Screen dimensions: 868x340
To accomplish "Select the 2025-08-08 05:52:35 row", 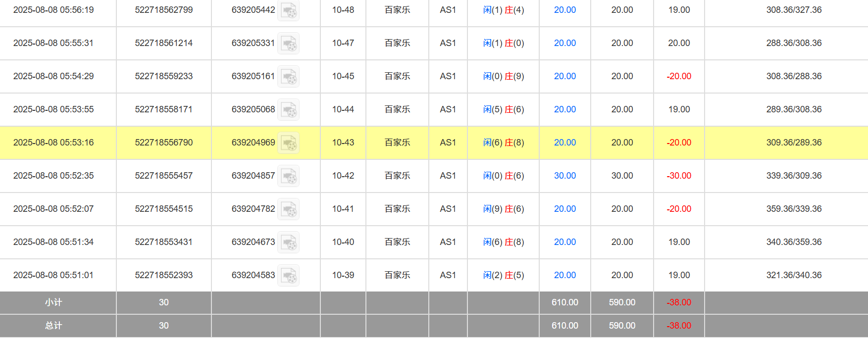I will click(x=53, y=176).
